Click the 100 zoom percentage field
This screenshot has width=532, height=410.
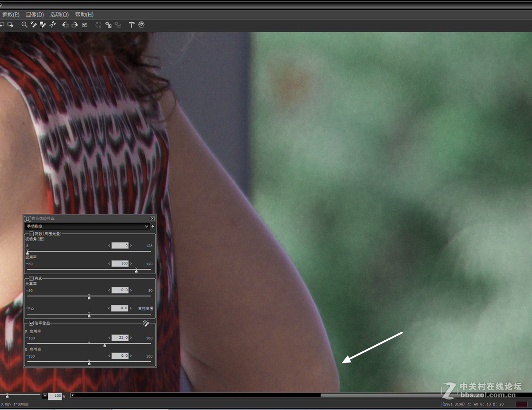coord(55,396)
